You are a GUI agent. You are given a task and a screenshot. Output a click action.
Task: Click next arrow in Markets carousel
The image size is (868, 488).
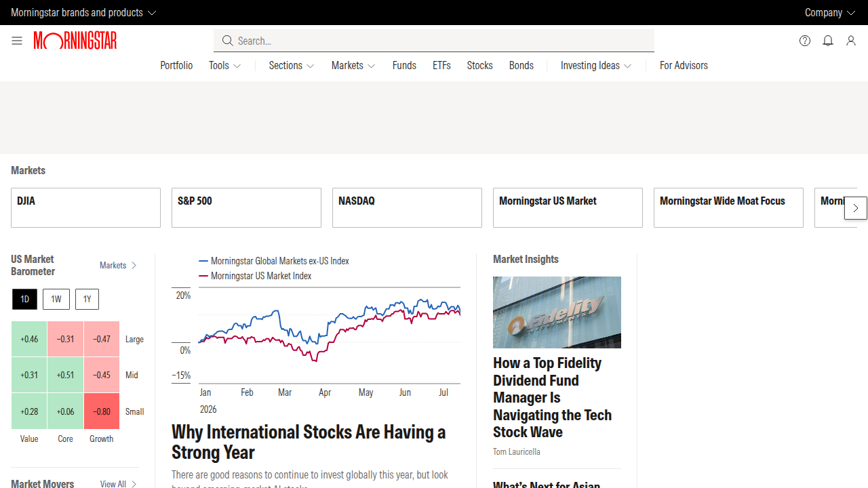point(856,208)
